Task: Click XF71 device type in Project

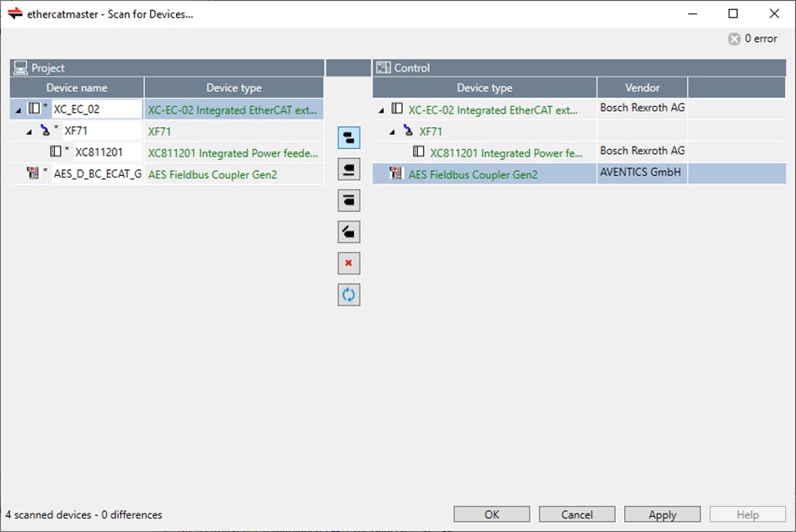Action: click(159, 131)
